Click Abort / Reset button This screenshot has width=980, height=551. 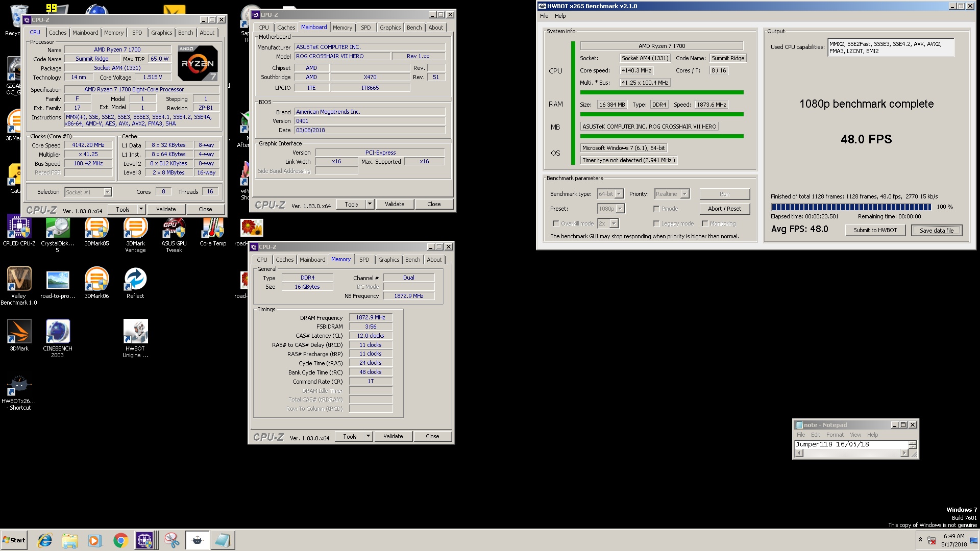[724, 209]
